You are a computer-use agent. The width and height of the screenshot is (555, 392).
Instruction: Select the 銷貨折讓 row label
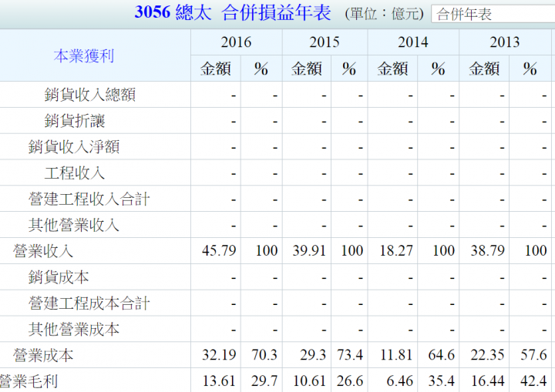[x=75, y=121]
